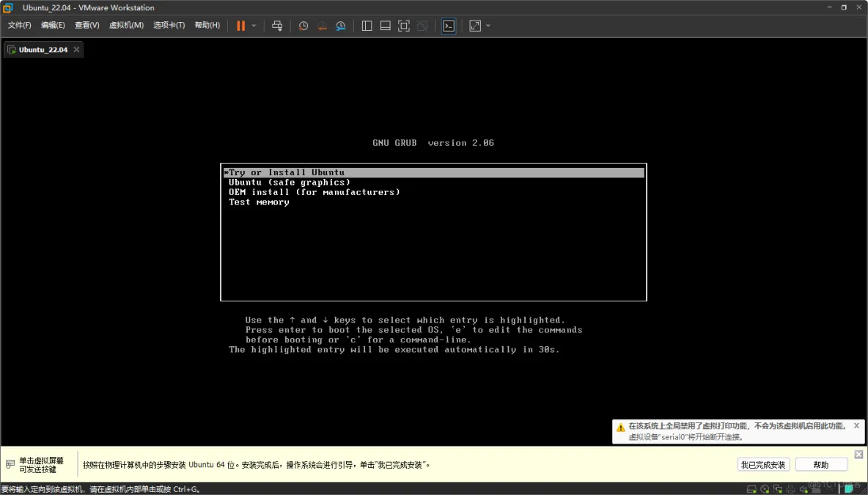Close the yellow install hint bar
Image resolution: width=868 pixels, height=495 pixels.
858,455
